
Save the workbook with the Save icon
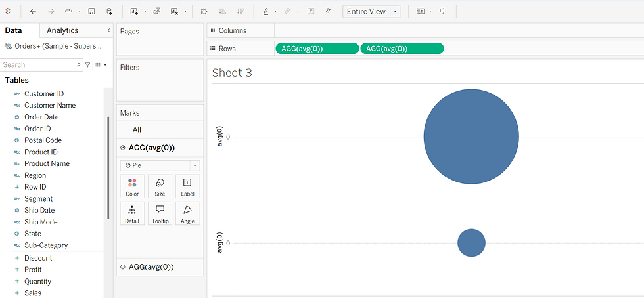(91, 12)
